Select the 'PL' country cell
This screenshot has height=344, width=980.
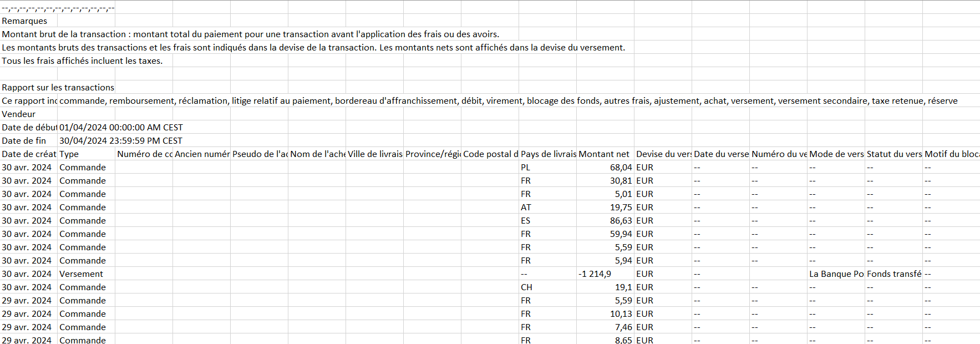[x=526, y=168]
